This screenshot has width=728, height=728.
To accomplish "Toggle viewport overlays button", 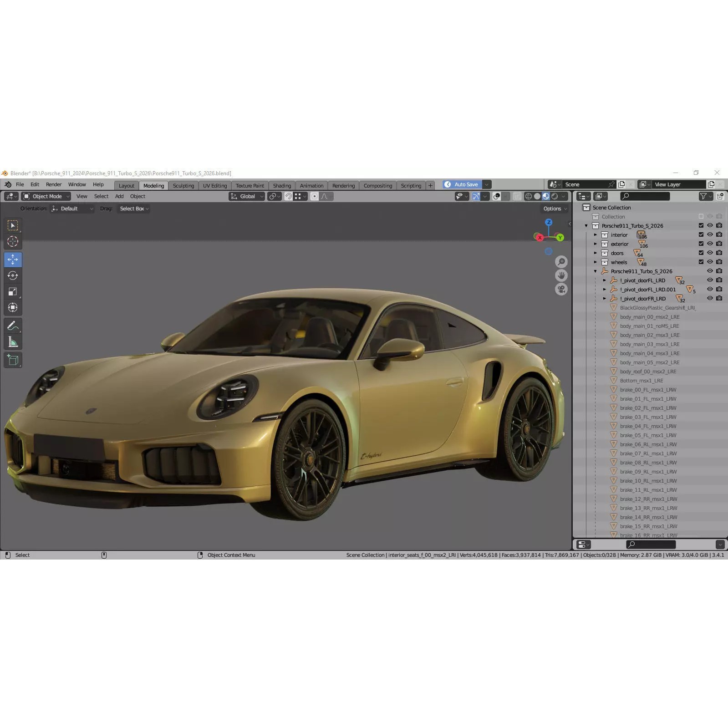I will click(x=497, y=196).
